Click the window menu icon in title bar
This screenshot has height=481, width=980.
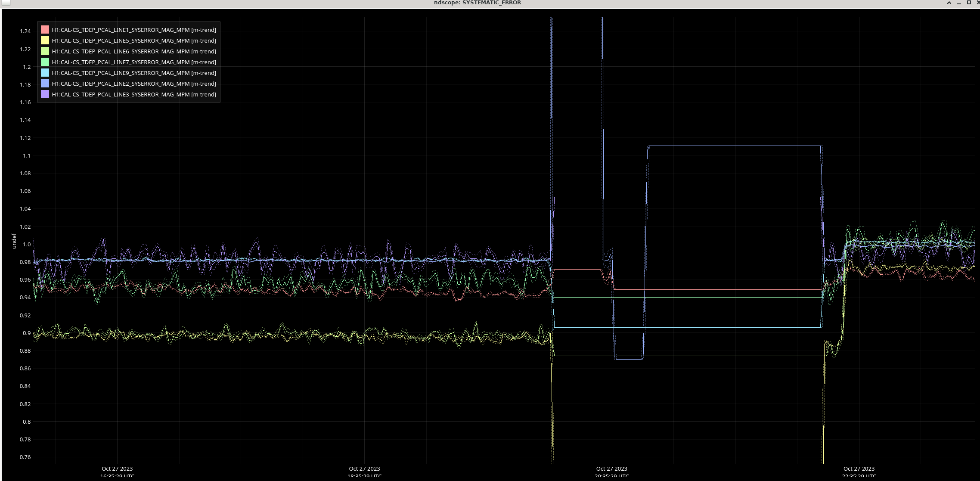coord(5,3)
